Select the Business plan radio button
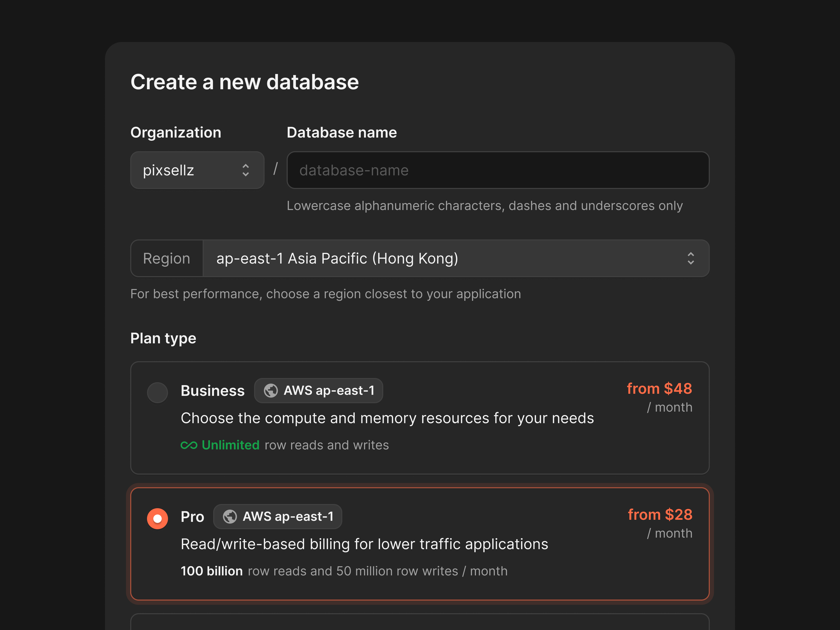Image resolution: width=840 pixels, height=630 pixels. pos(157,392)
